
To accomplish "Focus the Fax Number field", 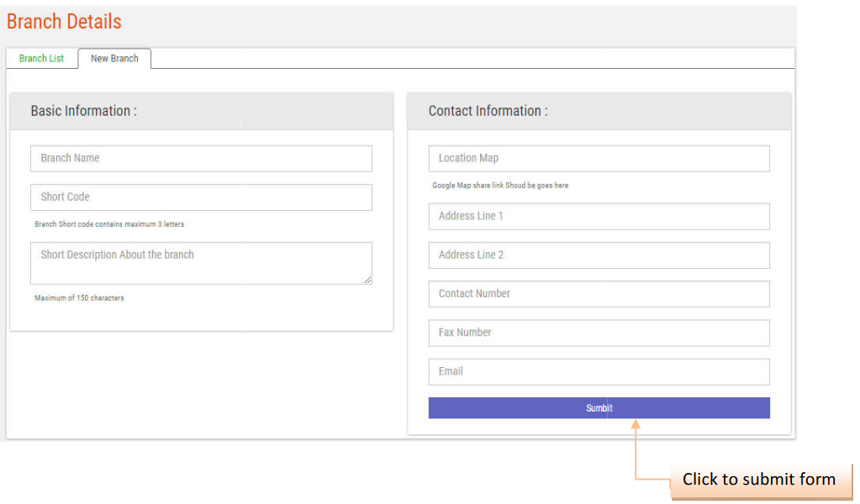I will (599, 333).
